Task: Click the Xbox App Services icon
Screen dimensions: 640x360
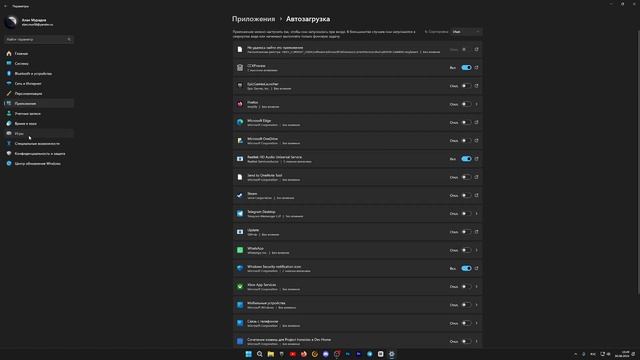Action: tap(240, 287)
